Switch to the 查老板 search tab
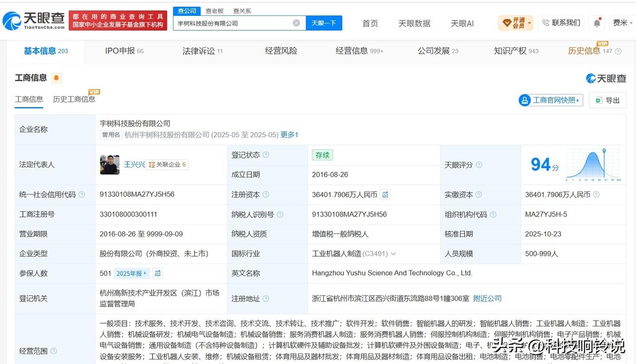This screenshot has width=636, height=364. point(215,11)
